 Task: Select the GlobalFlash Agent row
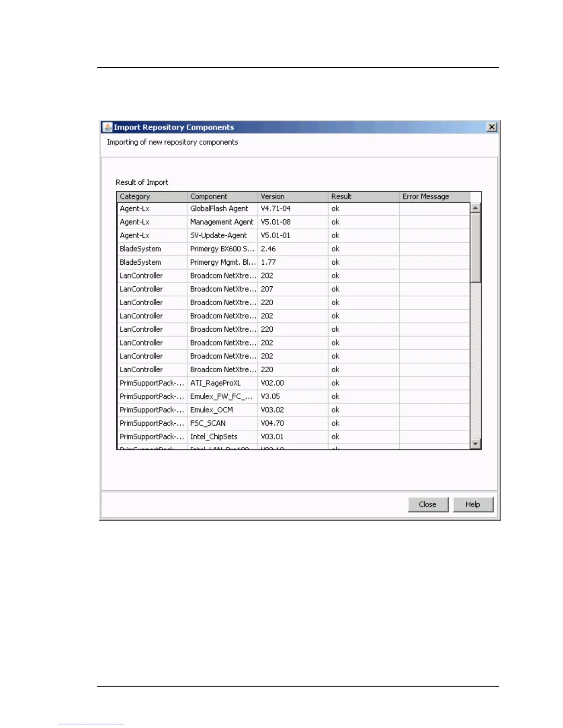(x=293, y=209)
